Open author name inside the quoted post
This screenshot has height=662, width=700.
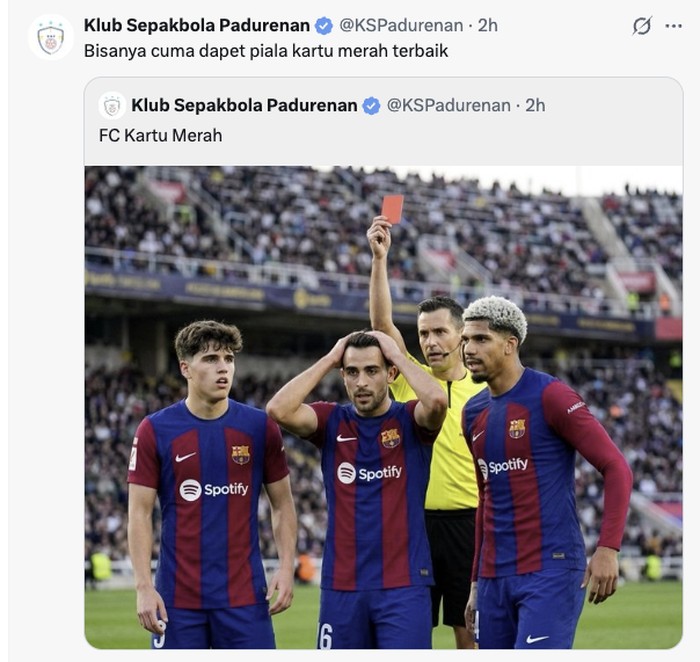click(x=244, y=105)
